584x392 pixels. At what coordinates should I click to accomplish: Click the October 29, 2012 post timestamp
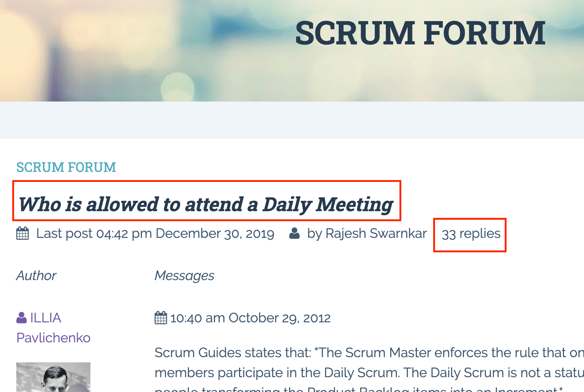click(250, 318)
